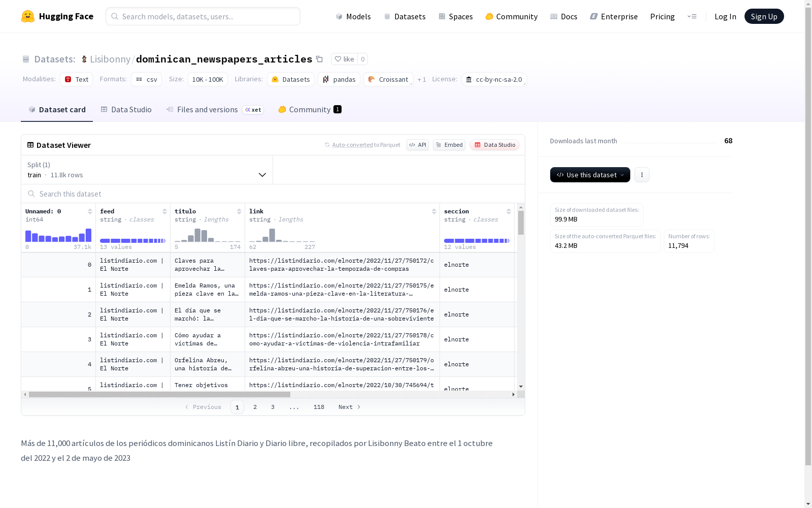Sort by the Unnamed: 0 column
Screen dimensions: 812x508
[x=90, y=211]
